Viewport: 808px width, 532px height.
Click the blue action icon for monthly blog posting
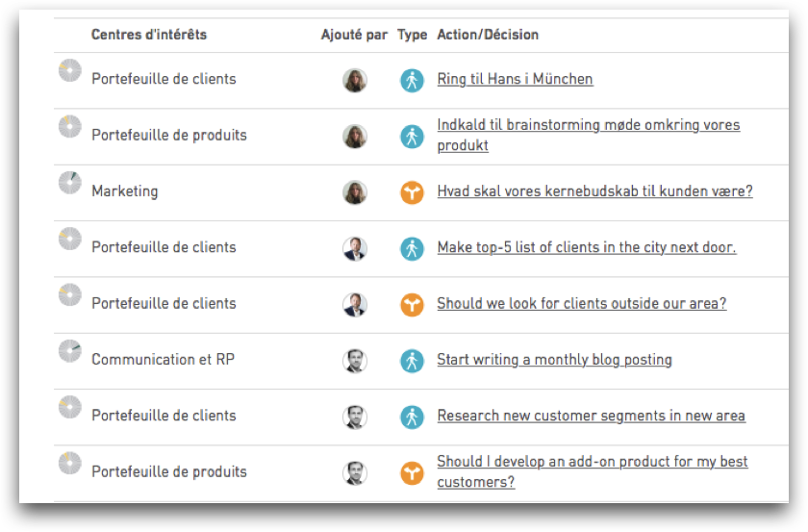click(x=412, y=361)
